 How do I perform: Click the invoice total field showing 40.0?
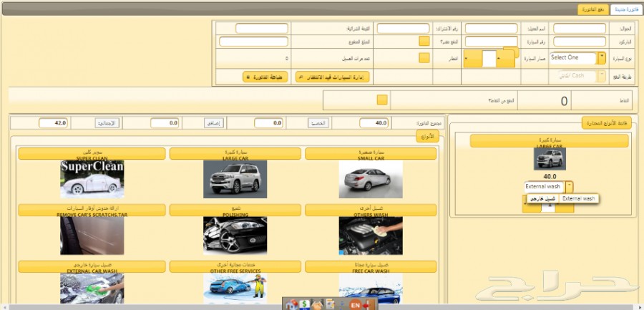click(x=374, y=123)
